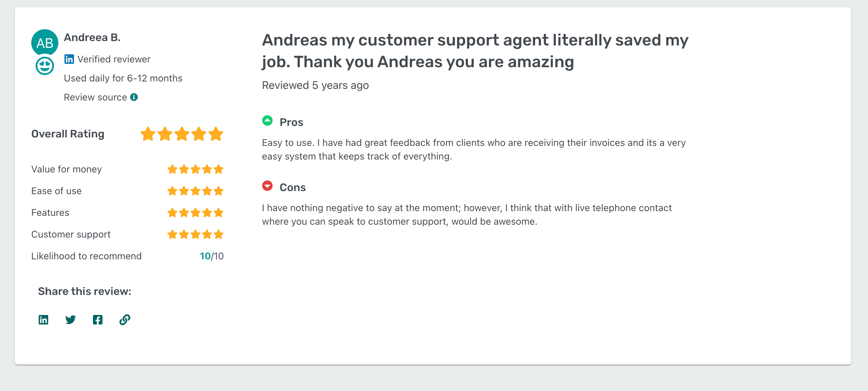Copy the review link using the chain icon
The height and width of the screenshot is (391, 868).
tap(125, 319)
